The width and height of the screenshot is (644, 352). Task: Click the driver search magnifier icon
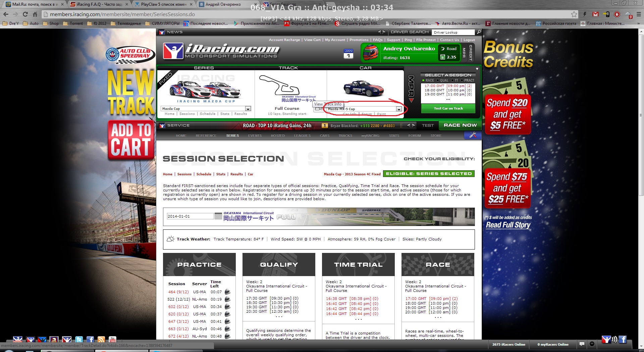tap(479, 32)
